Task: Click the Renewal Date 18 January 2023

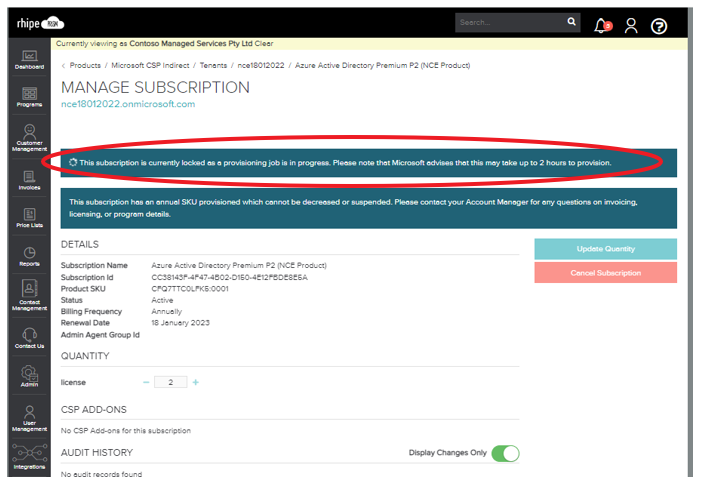Action: (180, 322)
